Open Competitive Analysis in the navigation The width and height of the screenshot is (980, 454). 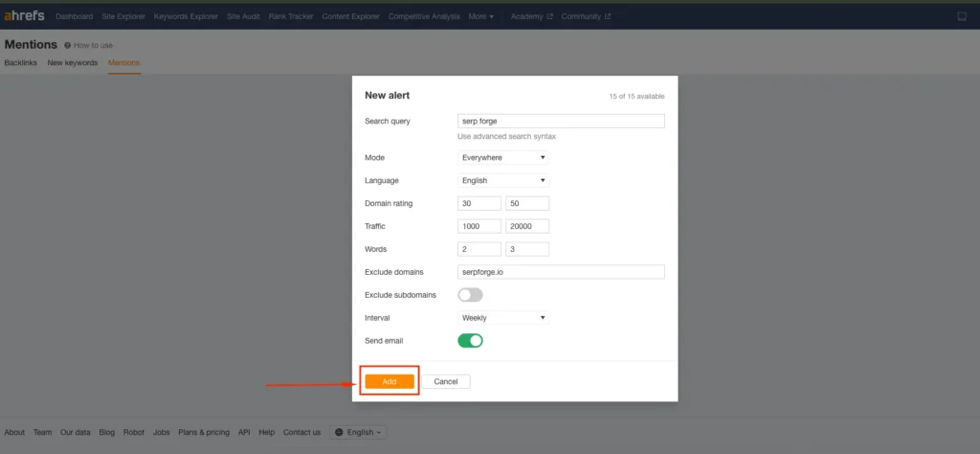(x=424, y=16)
